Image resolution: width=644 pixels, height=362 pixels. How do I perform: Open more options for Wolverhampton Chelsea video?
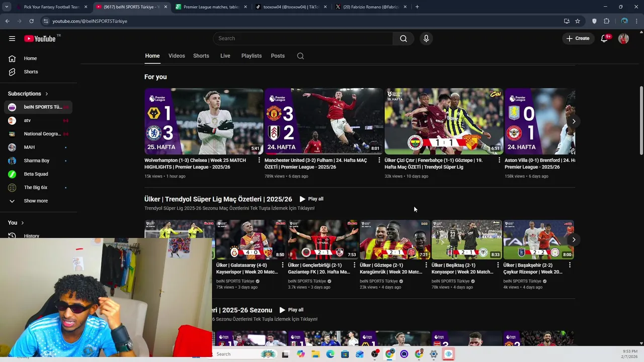click(x=260, y=160)
